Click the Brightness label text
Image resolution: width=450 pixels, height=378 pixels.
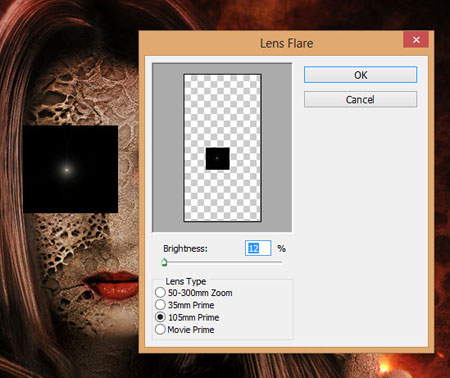pos(185,249)
